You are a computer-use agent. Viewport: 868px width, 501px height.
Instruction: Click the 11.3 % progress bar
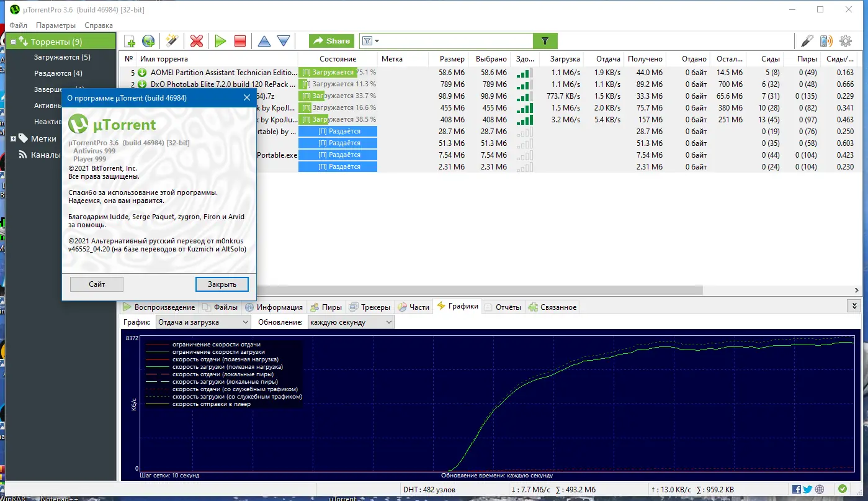338,84
